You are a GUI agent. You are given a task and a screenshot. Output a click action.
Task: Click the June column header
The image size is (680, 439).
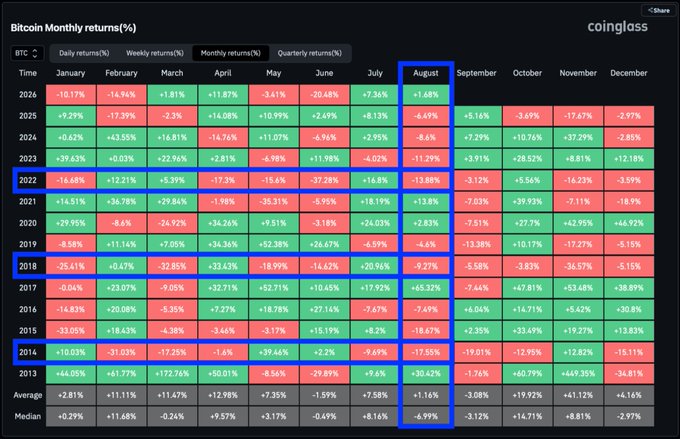tap(324, 73)
